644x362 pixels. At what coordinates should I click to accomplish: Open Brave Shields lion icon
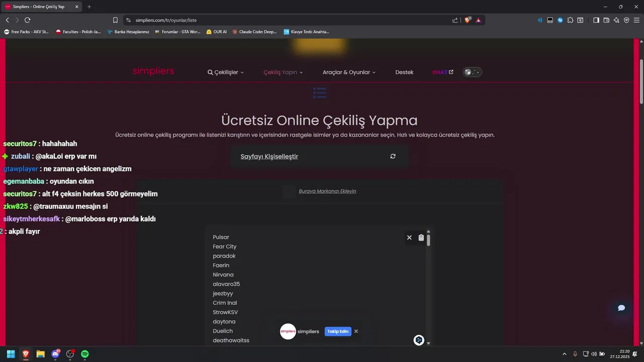coord(467,20)
